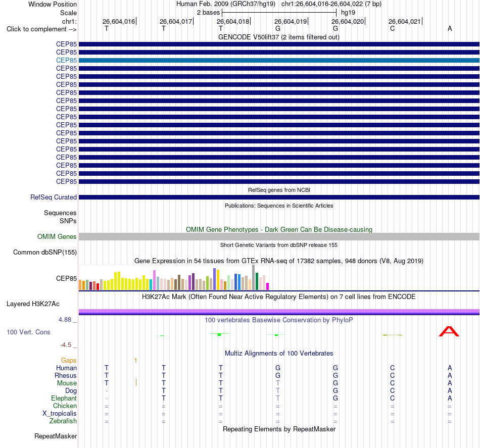Click the Human alignment row label
480x448 pixels.
(x=66, y=368)
